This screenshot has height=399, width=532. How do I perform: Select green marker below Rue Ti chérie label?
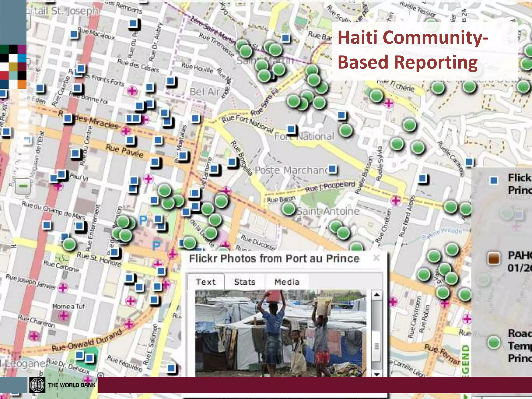pos(376,96)
